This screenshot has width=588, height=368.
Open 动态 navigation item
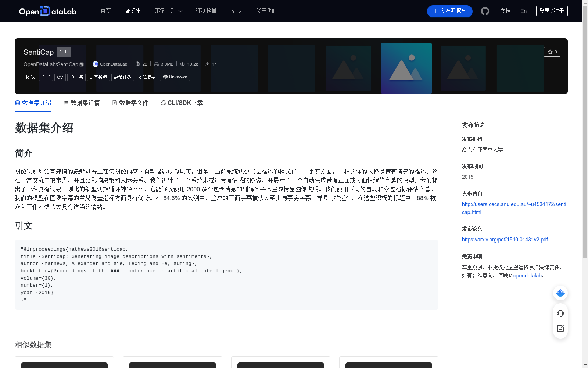(x=236, y=11)
